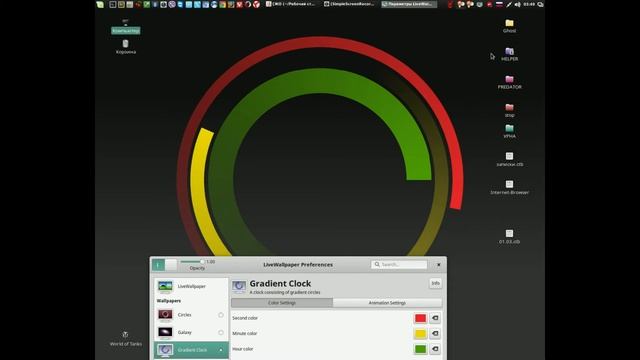Viewport: 640px width, 360px height.
Task: Click the chat bubble tray icon
Action: [x=540, y=4]
